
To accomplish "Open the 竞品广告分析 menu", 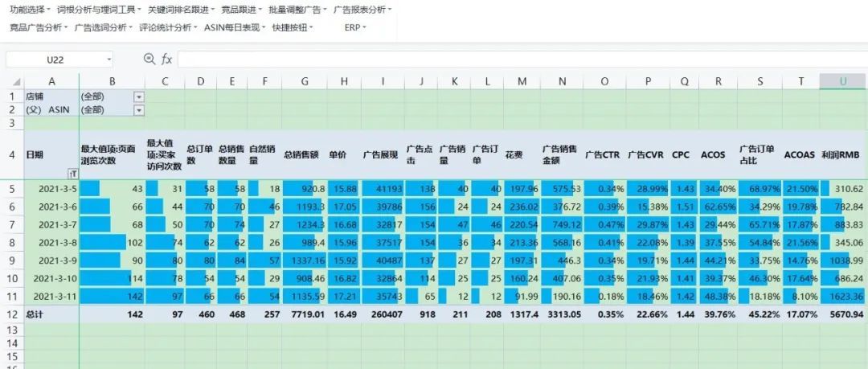I will [39, 27].
